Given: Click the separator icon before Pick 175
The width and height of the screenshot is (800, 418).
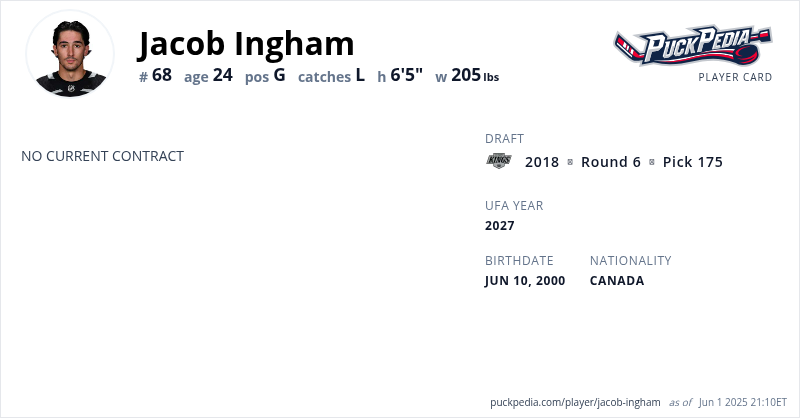Looking at the screenshot, I should (x=652, y=162).
